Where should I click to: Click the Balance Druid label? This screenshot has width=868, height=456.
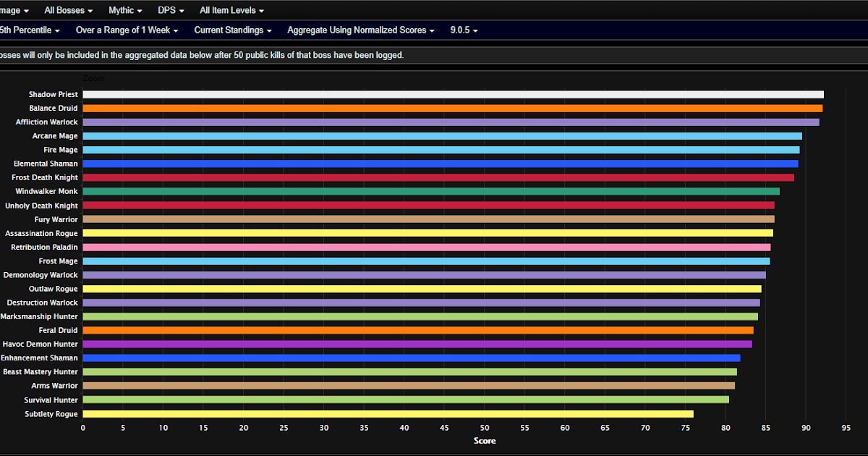tap(54, 108)
